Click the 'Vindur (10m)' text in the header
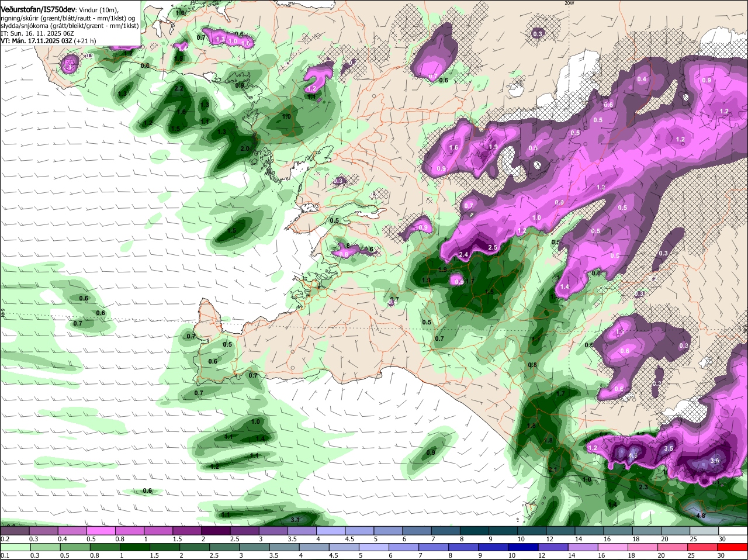 [x=98, y=10]
